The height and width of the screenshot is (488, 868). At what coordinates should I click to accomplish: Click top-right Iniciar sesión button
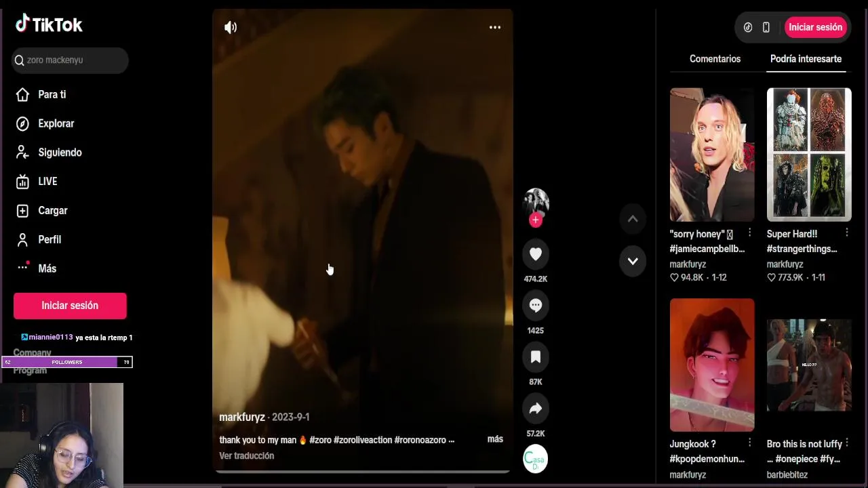pyautogui.click(x=816, y=27)
